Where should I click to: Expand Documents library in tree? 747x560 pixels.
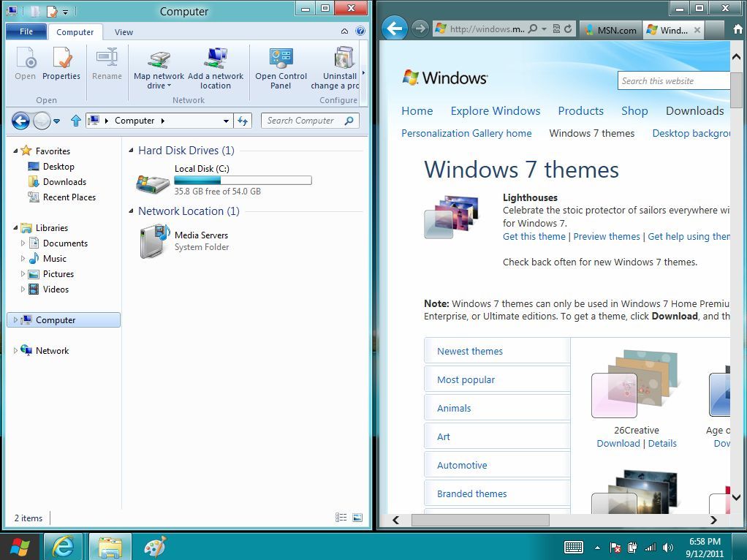(23, 243)
